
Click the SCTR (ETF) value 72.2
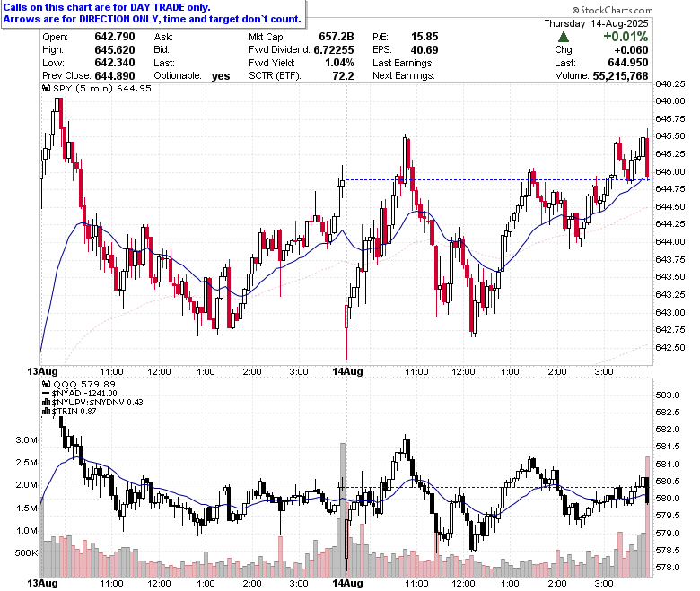coord(343,76)
